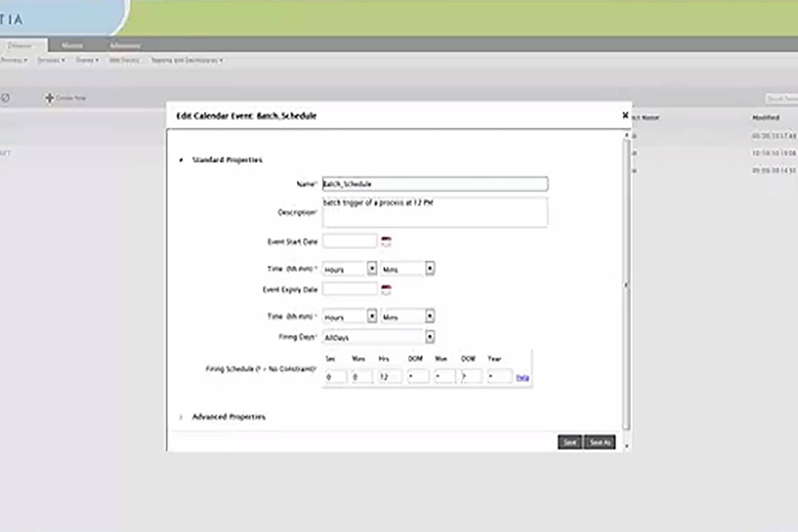The image size is (798, 532).
Task: Click the round icon left of Create New
Action: pyautogui.click(x=6, y=98)
